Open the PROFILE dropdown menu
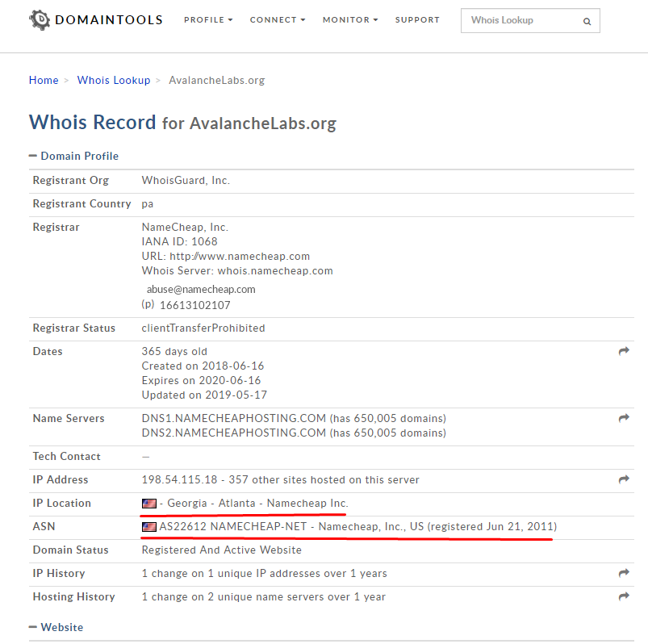 208,19
